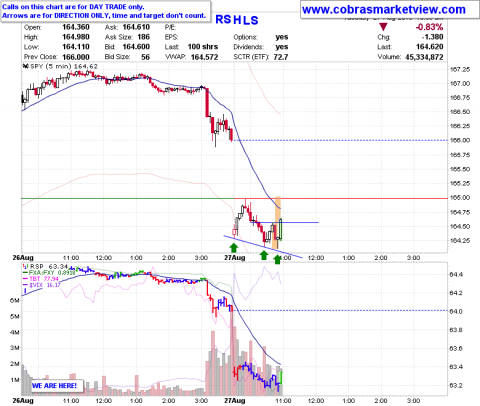The image size is (480, 406).
Task: Select the Last price 164.620
Action: pyautogui.click(x=430, y=47)
